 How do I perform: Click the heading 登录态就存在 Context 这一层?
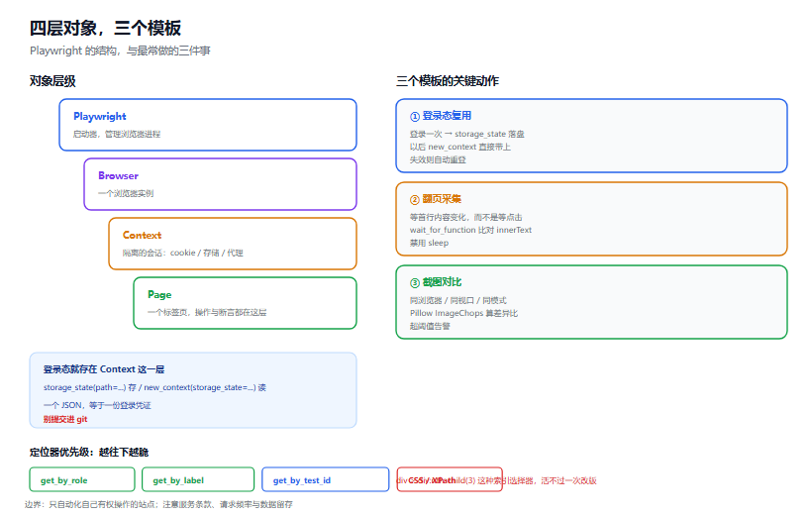(x=104, y=369)
